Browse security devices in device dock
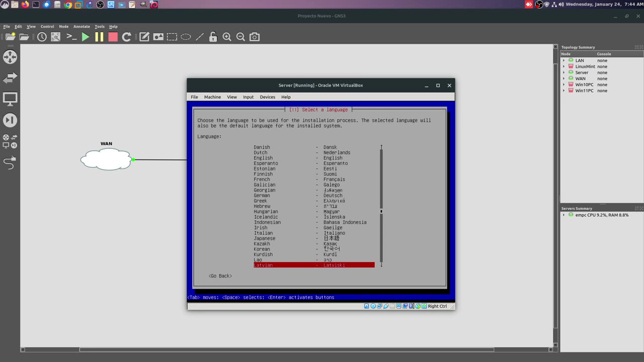The height and width of the screenshot is (362, 644). pyautogui.click(x=10, y=120)
